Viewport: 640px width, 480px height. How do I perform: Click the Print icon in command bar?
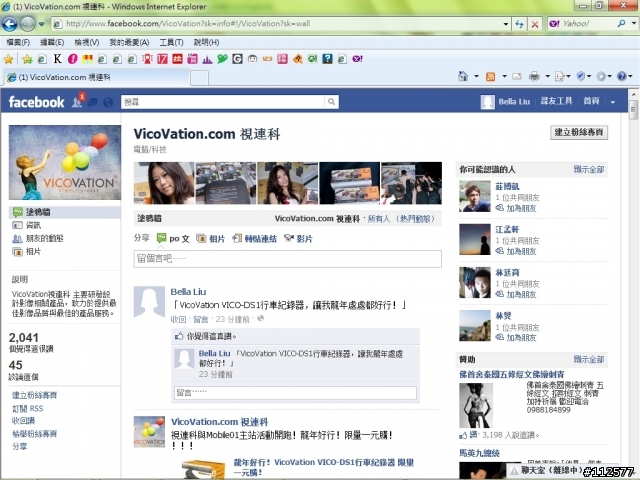(x=534, y=76)
